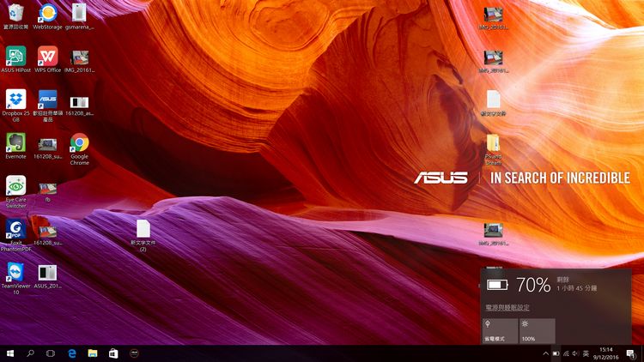Open Foxit PhantomPDF shortcut
Image resolution: width=644 pixels, height=362 pixels.
tap(15, 235)
